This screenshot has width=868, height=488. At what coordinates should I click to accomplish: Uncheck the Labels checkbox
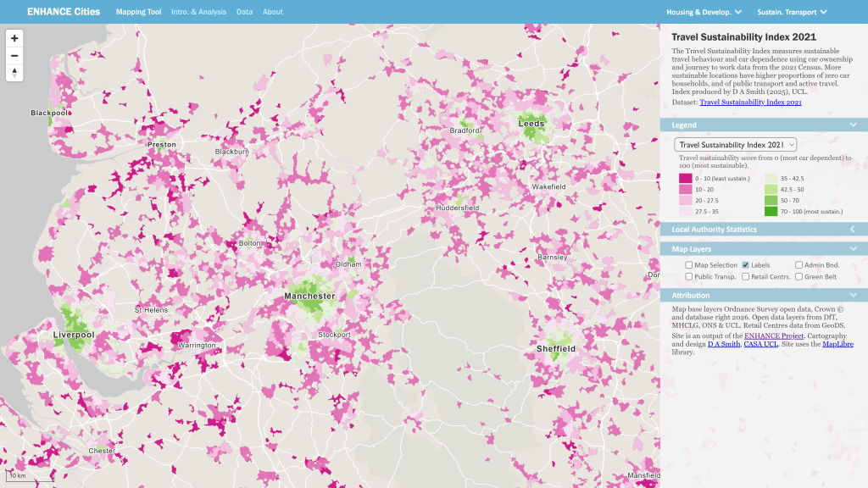click(746, 265)
